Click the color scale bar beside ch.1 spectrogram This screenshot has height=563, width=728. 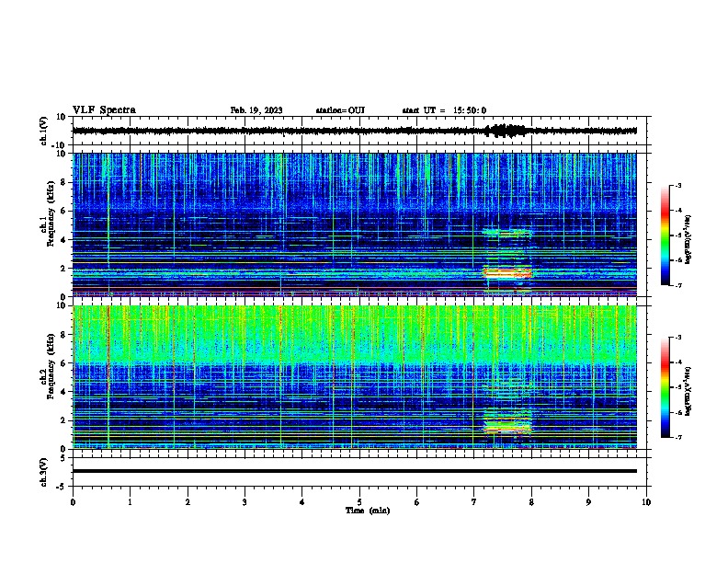[665, 236]
